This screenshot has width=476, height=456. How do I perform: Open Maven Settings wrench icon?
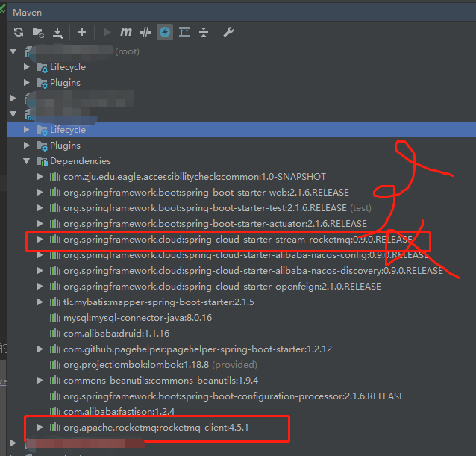228,32
